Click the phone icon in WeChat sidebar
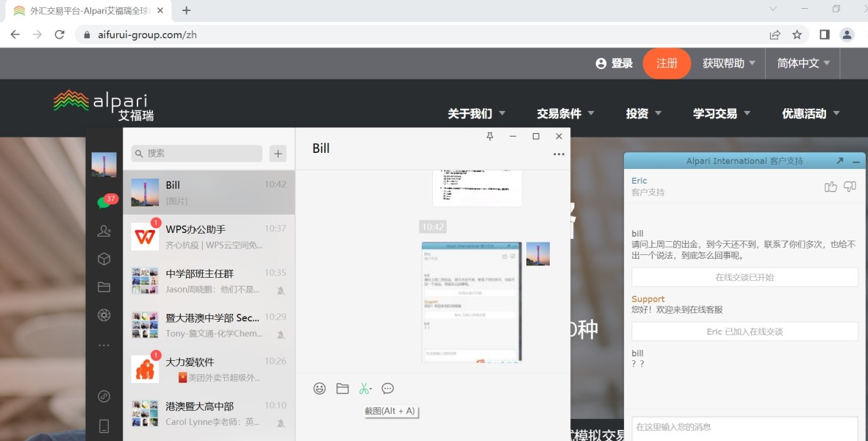Viewport: 868px width, 441px height. [104, 426]
